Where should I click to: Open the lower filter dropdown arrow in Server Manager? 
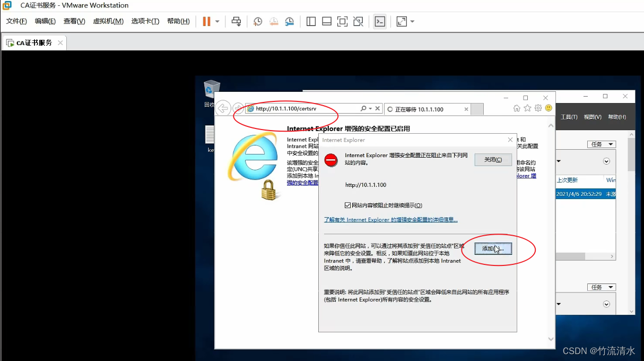[559, 304]
